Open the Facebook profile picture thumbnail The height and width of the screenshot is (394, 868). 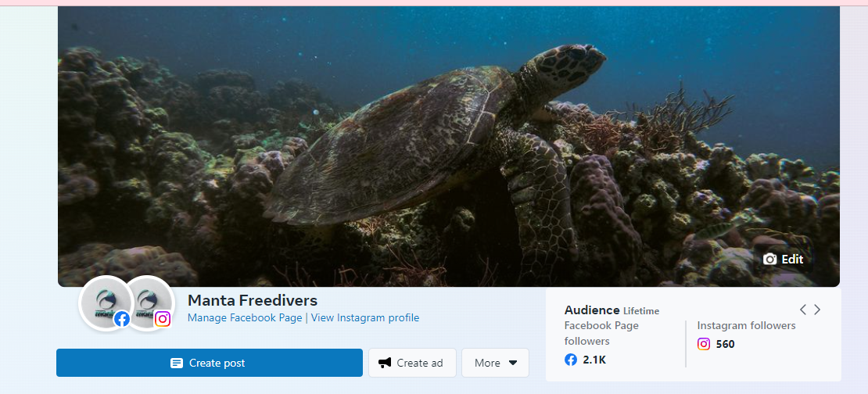point(106,303)
